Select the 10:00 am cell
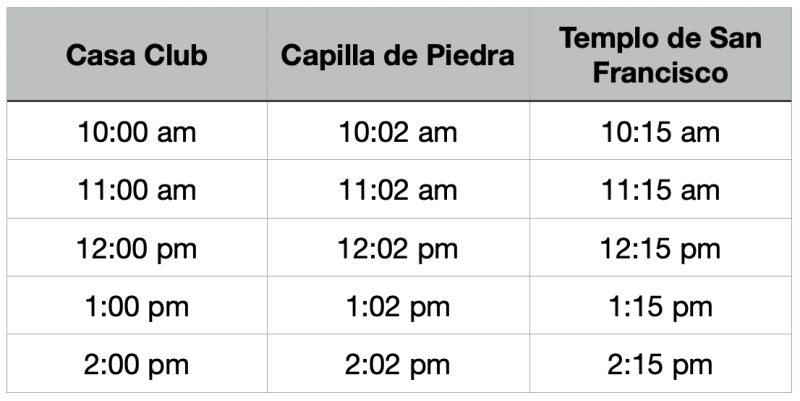 pos(137,132)
